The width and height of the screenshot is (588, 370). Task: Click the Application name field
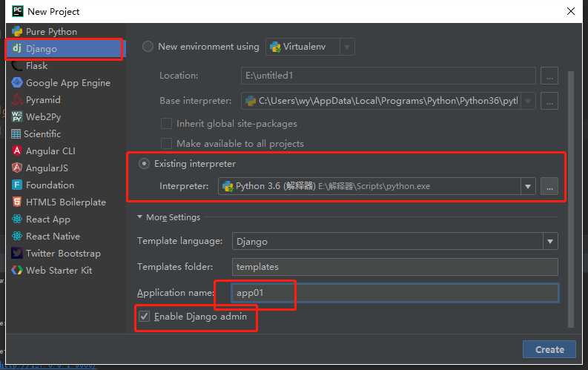tap(395, 293)
